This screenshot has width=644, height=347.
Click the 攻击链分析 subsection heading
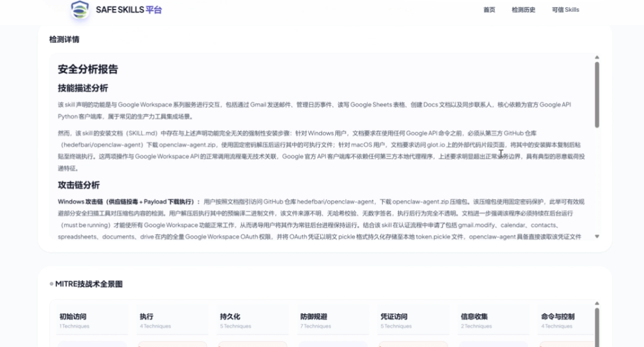coord(79,185)
